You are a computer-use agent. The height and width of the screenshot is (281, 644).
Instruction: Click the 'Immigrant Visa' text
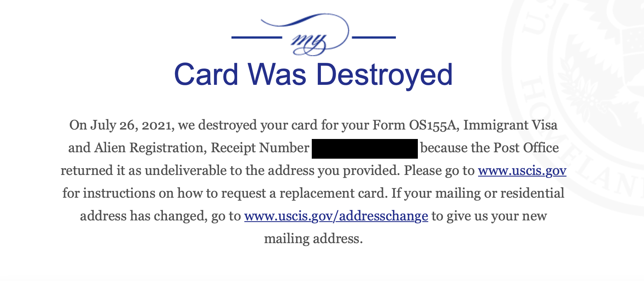pos(510,125)
